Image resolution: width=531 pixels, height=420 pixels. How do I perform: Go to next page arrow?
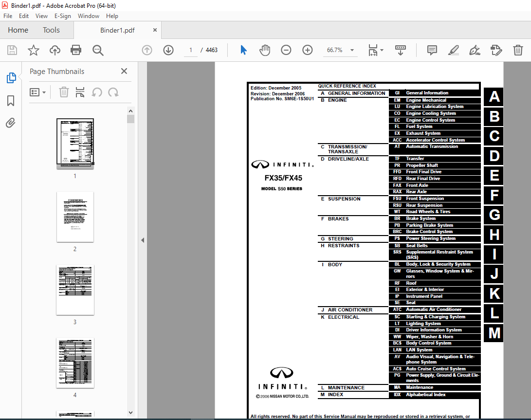[x=168, y=50]
